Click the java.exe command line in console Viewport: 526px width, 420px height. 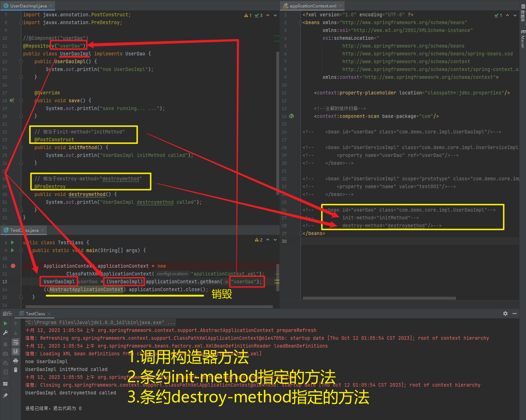pos(101,322)
